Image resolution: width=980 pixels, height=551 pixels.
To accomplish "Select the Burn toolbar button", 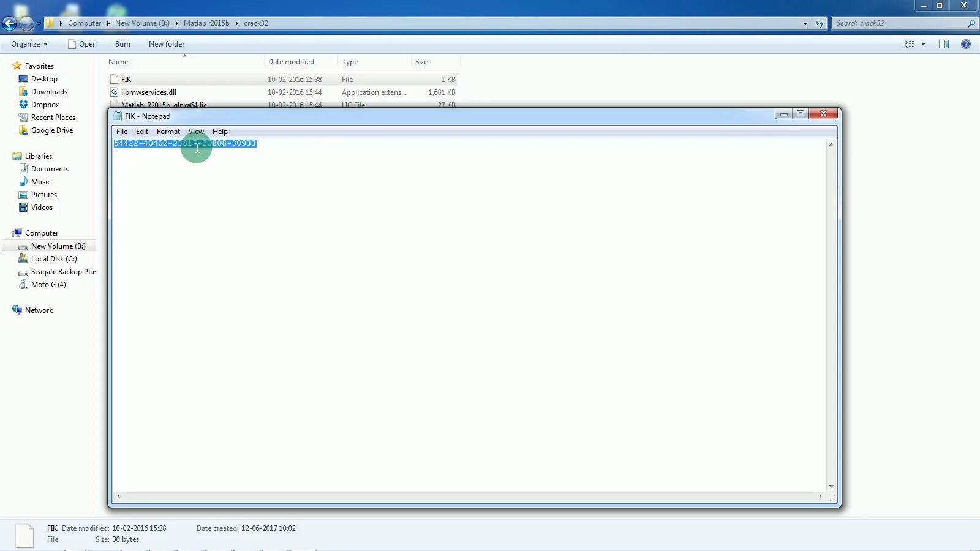I will (x=123, y=44).
